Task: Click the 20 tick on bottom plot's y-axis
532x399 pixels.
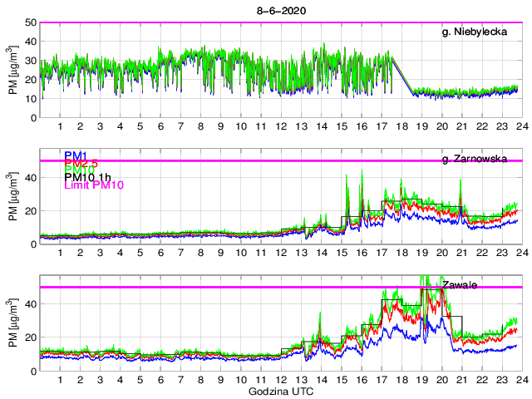Action: tap(31, 337)
